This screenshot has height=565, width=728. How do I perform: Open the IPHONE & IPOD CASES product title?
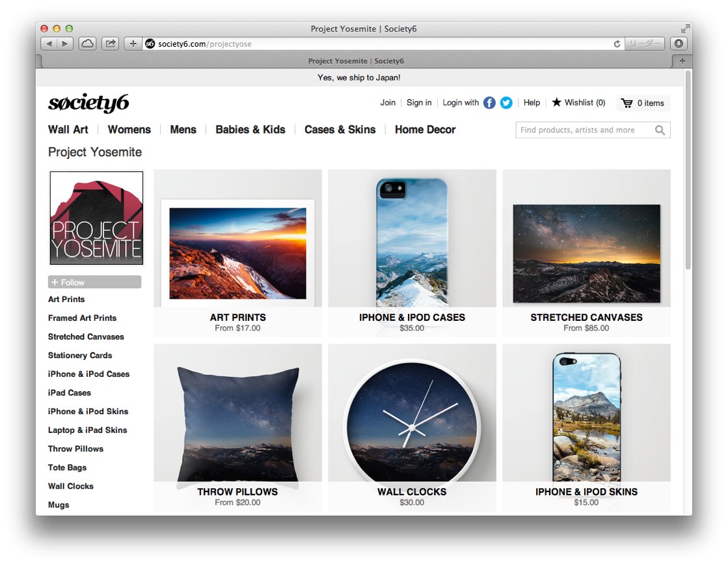coord(412,318)
